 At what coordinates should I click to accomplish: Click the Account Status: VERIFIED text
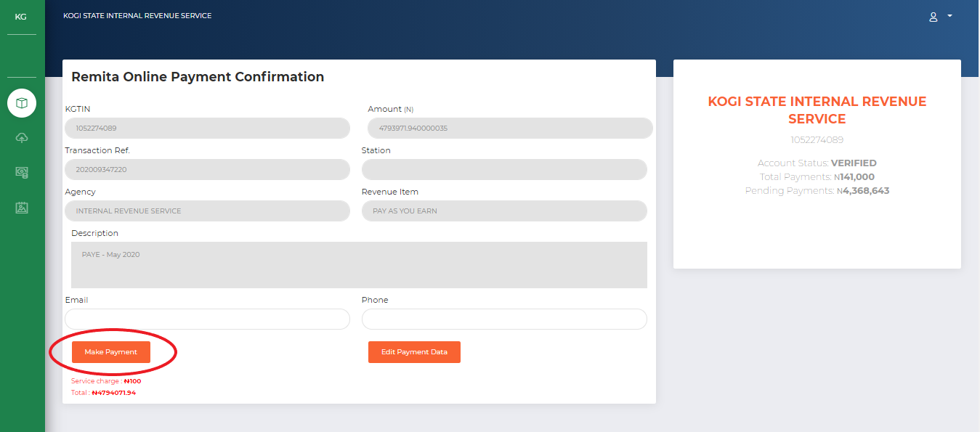coord(817,163)
